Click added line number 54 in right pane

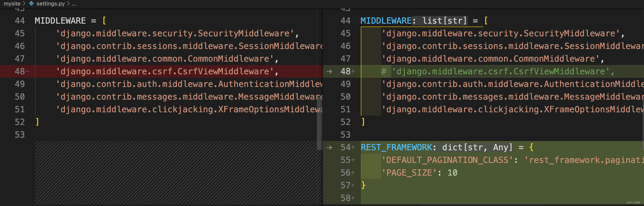(x=345, y=147)
